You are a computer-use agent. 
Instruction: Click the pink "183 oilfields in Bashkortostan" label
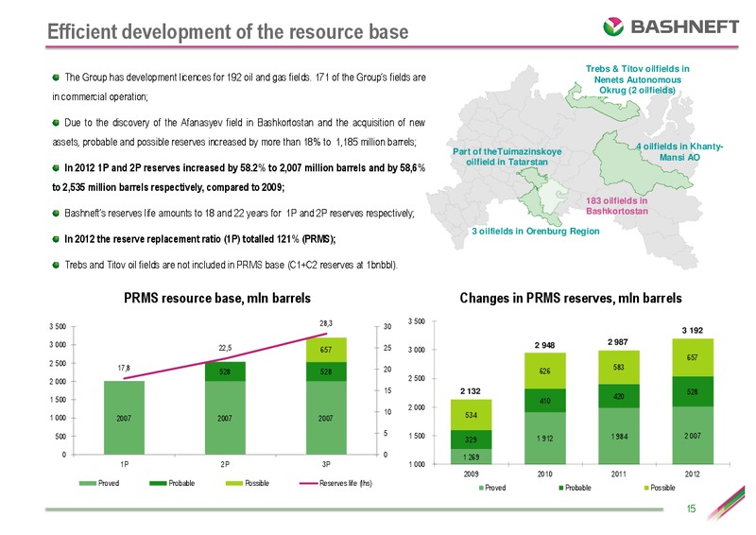(617, 206)
